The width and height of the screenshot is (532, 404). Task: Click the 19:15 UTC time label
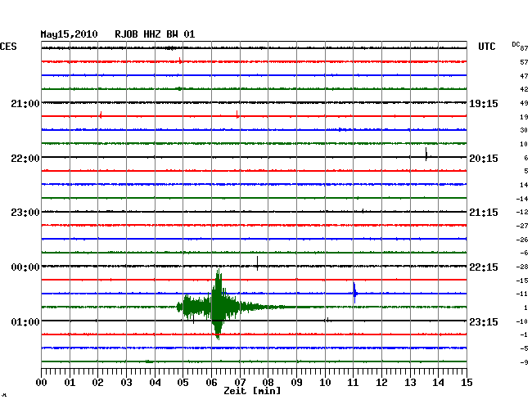(x=484, y=104)
